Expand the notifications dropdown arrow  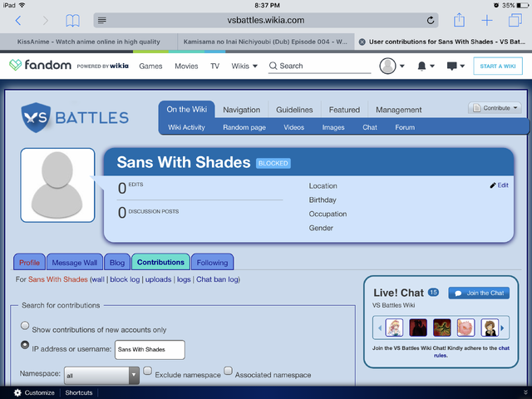pyautogui.click(x=432, y=66)
